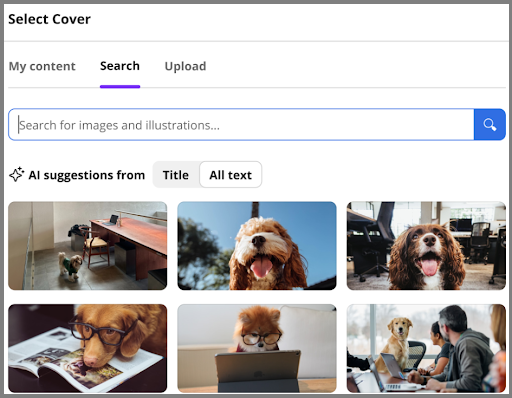Screen dimensions: 512x398
Task: Choose Title for AI suggestions
Action: [176, 175]
